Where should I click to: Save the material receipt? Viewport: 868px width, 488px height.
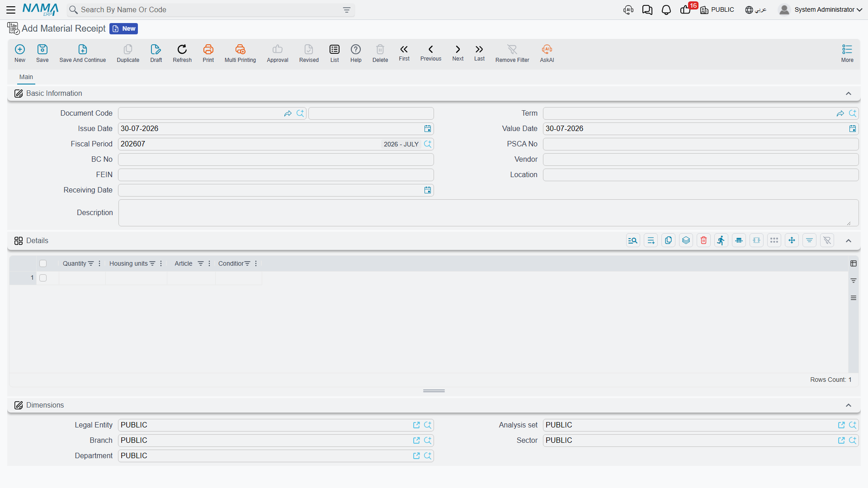tap(42, 53)
